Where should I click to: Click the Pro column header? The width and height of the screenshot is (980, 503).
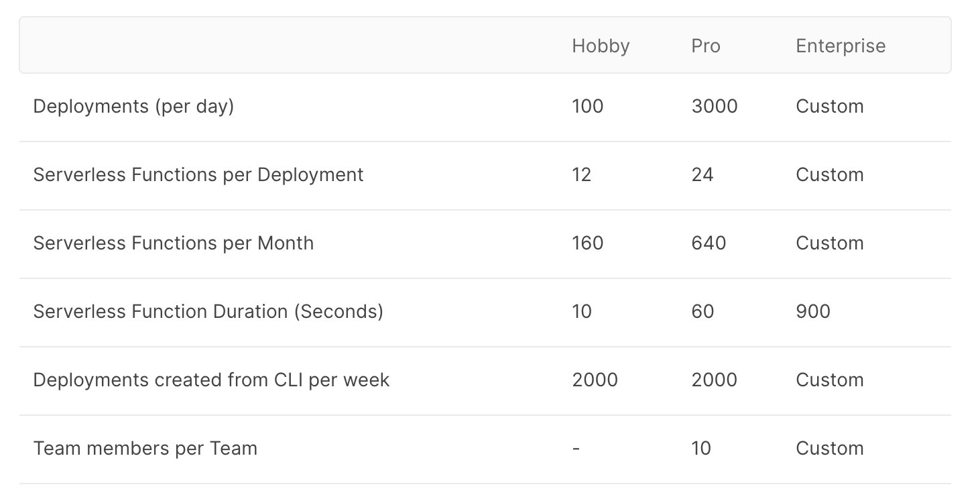(x=706, y=46)
